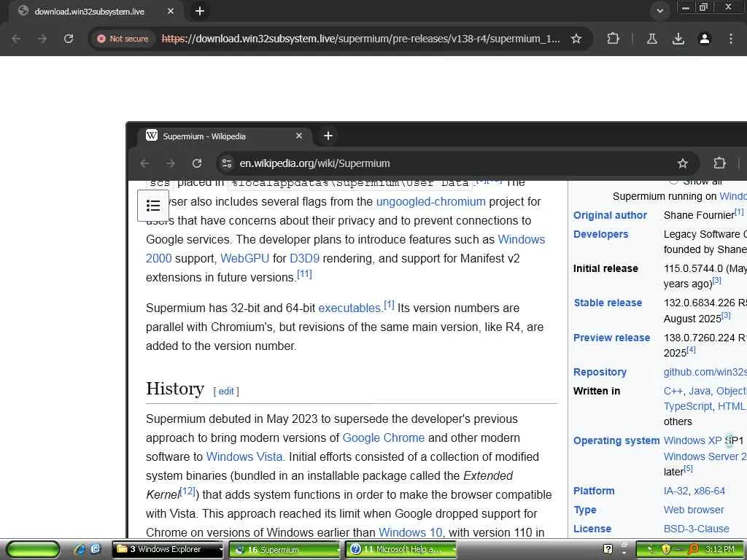
Task: Open the Google Chrome link
Action: [x=384, y=437]
